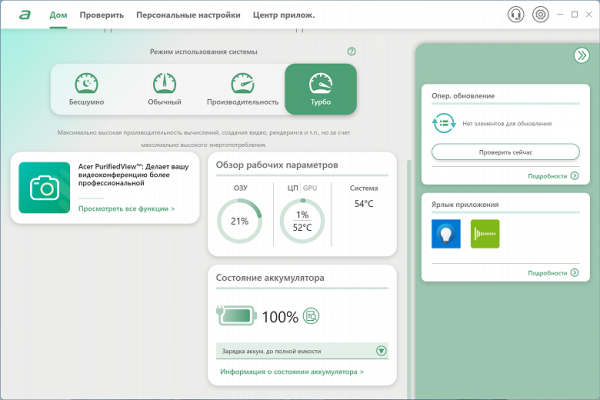Image resolution: width=600 pixels, height=400 pixels.
Task: Select the Обычный system mode
Action: tap(165, 89)
